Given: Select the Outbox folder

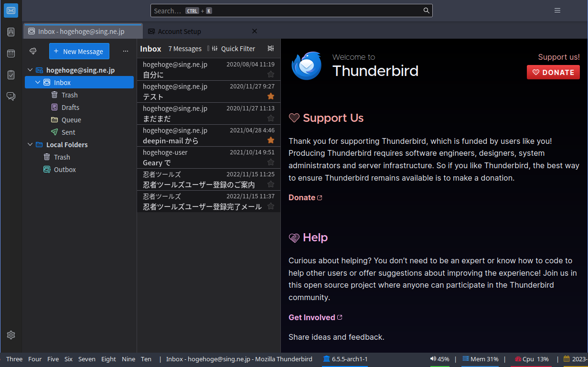Looking at the screenshot, I should 79,169.
